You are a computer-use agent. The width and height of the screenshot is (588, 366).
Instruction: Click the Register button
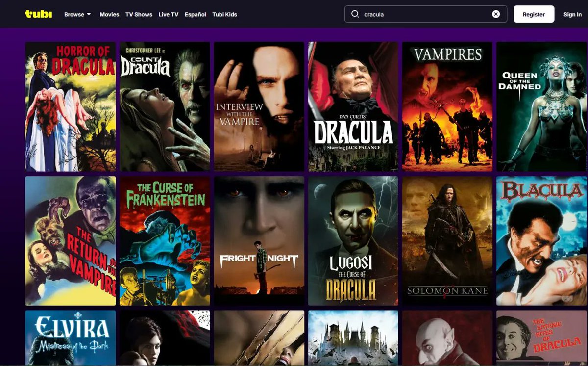[x=534, y=14]
